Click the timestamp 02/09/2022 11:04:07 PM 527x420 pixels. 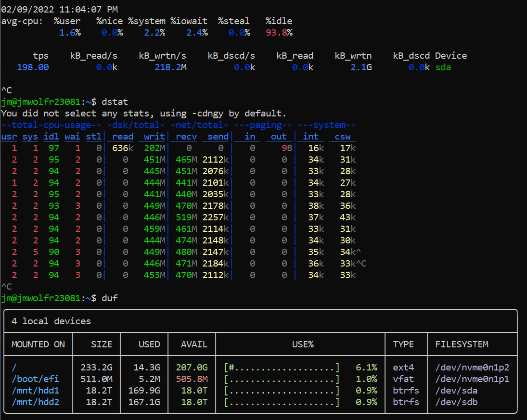pos(60,9)
